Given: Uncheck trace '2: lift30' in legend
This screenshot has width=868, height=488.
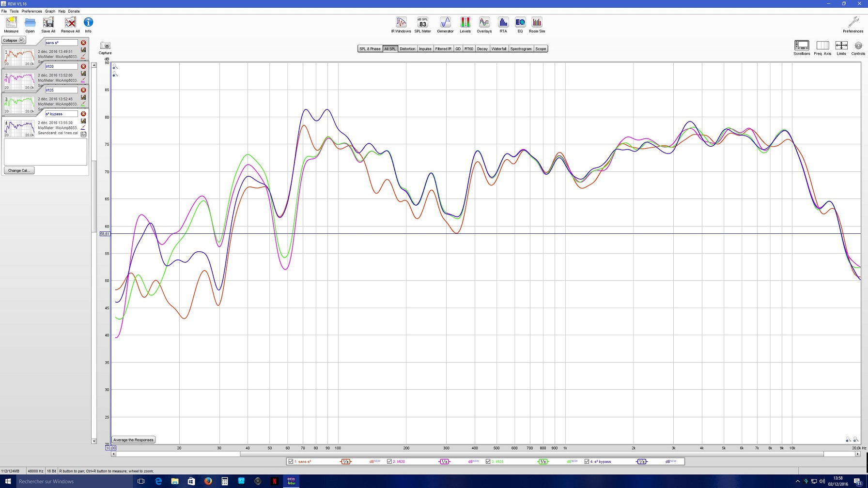Looking at the screenshot, I should [x=389, y=461].
